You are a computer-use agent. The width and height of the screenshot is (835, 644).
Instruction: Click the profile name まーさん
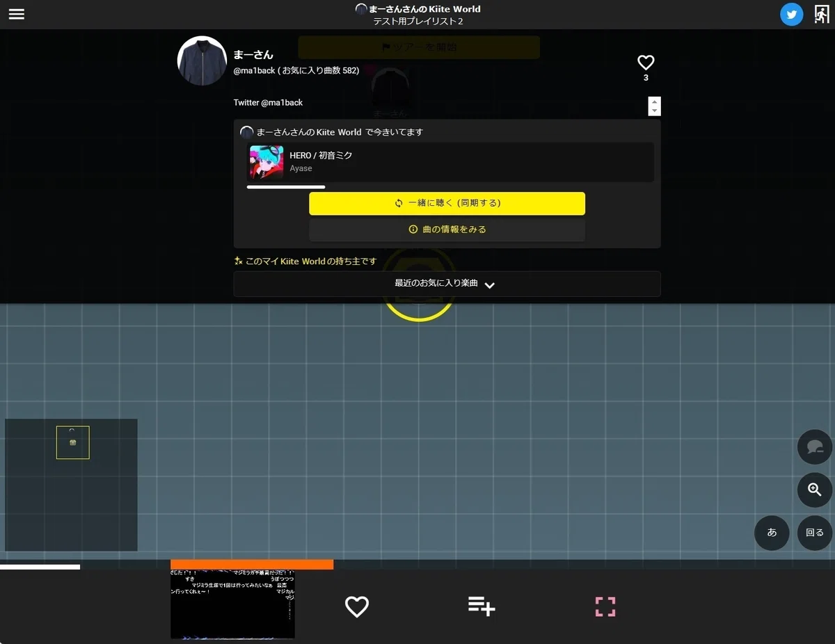point(253,54)
